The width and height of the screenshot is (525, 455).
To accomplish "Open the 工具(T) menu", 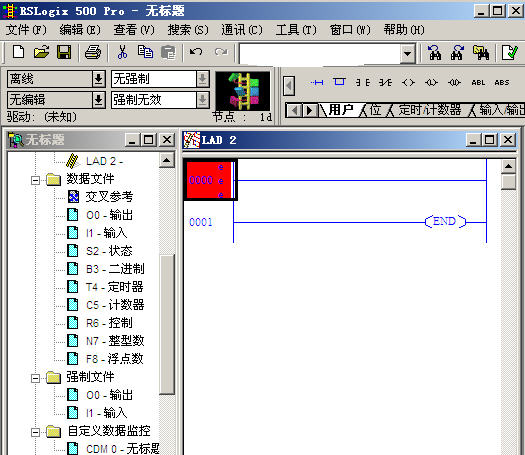I will pos(296,30).
